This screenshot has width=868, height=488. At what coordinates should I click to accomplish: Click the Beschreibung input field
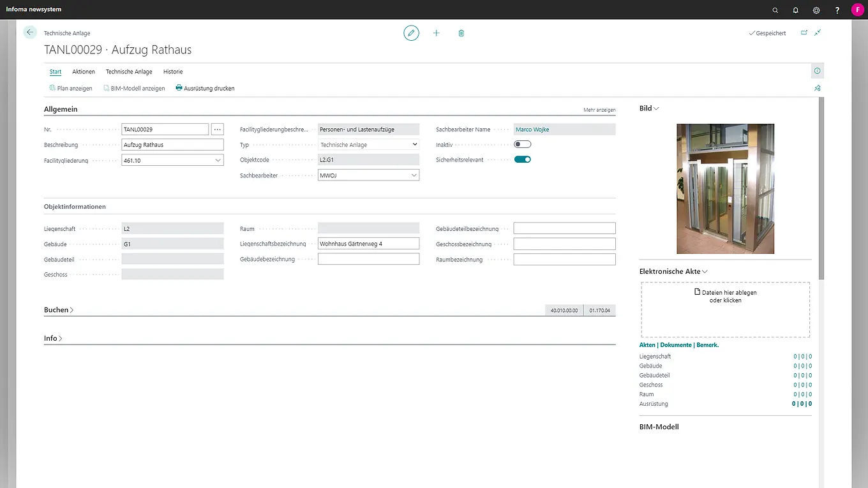172,145
